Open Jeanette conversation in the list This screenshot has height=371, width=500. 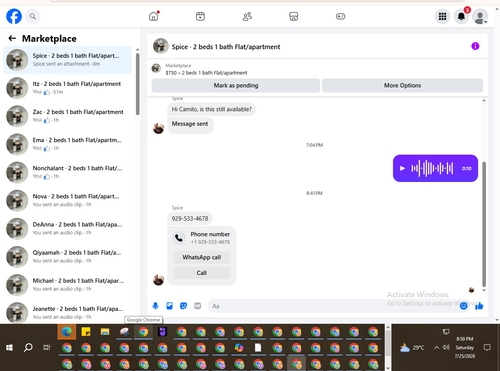[67, 312]
